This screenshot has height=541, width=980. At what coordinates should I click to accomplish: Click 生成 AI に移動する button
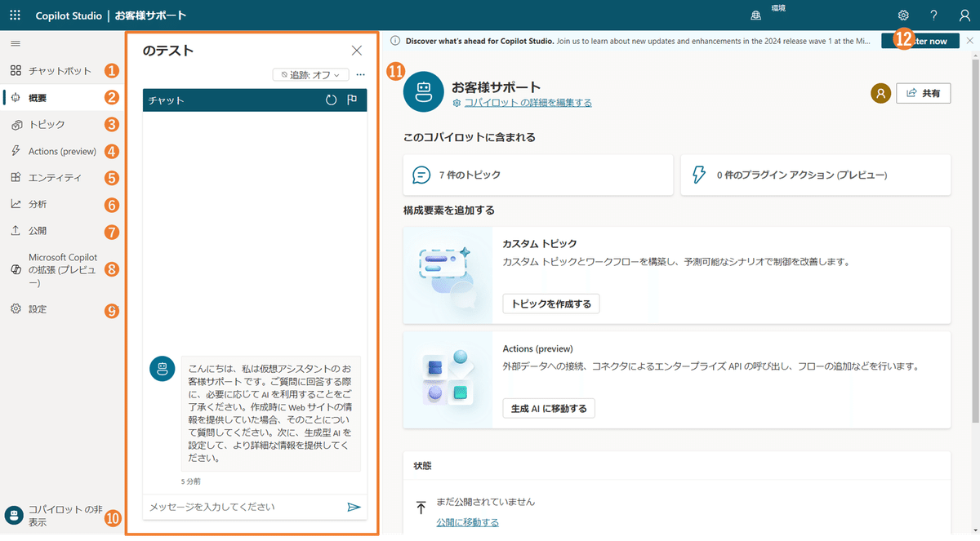tap(549, 408)
